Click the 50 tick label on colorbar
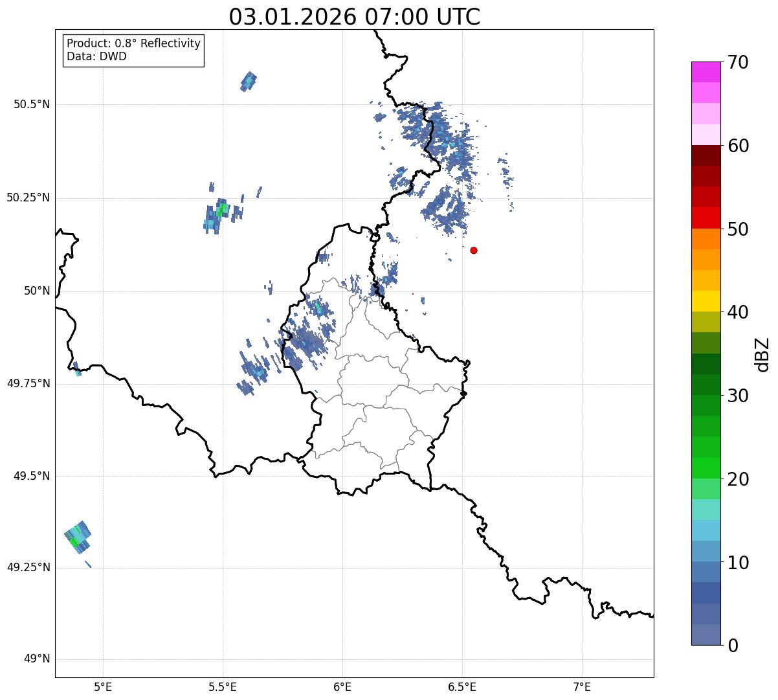The width and height of the screenshot is (778, 700). [738, 229]
